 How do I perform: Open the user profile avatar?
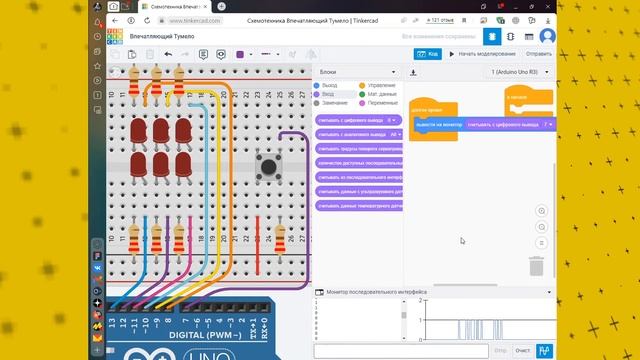pyautogui.click(x=547, y=36)
